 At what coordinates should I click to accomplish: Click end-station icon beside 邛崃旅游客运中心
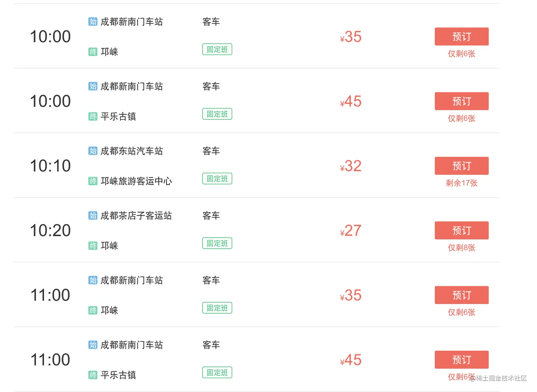[x=93, y=181]
